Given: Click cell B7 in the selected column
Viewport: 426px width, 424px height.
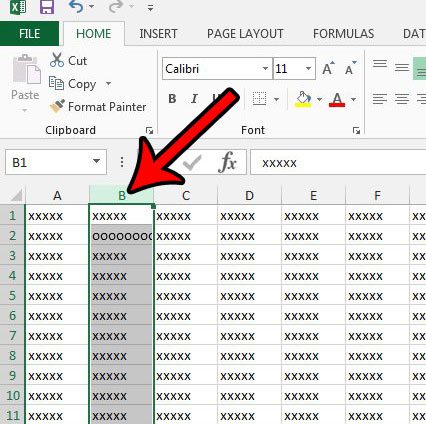Looking at the screenshot, I should click(x=121, y=335).
